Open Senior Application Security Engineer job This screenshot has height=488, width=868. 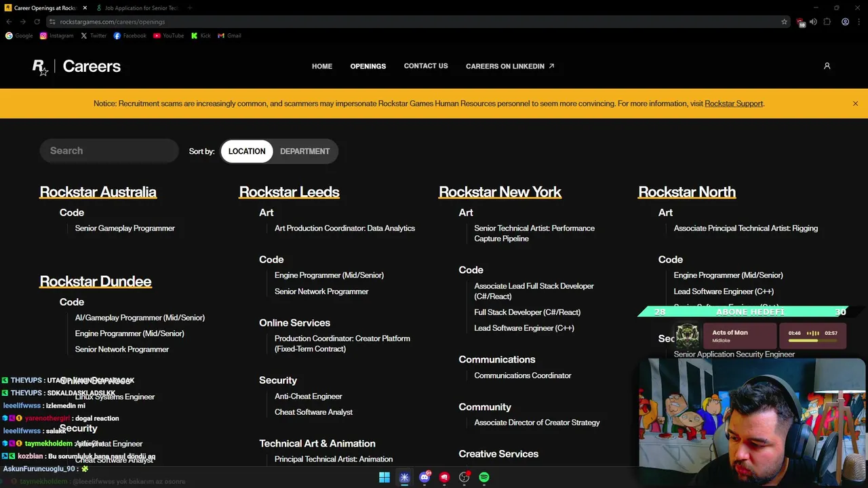coord(734,354)
